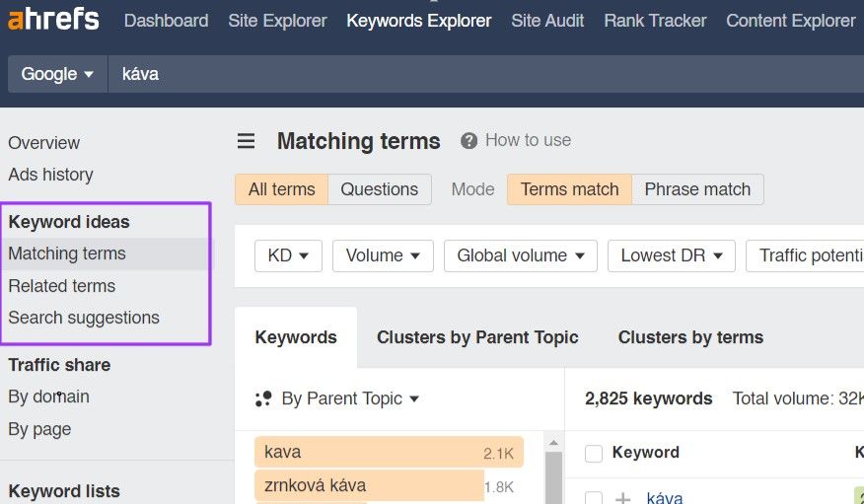Image resolution: width=864 pixels, height=504 pixels.
Task: Select the Questions toggle button
Action: [379, 189]
